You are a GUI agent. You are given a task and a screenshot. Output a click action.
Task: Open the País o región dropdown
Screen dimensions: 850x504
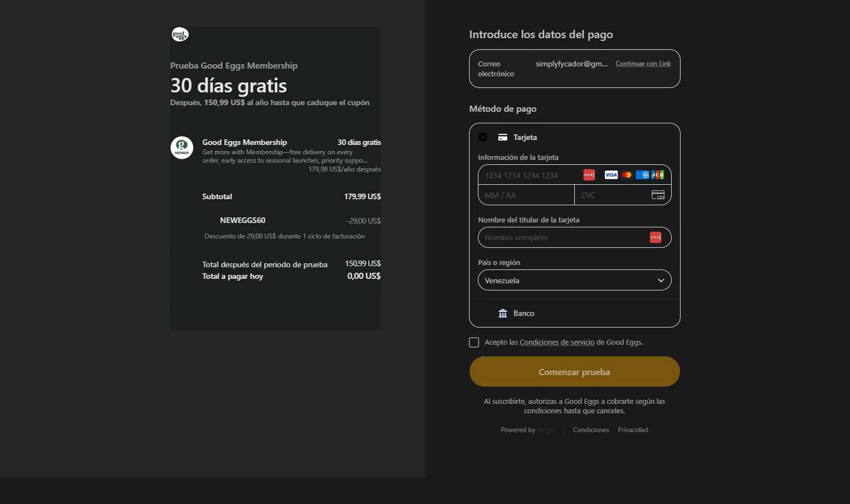[574, 280]
